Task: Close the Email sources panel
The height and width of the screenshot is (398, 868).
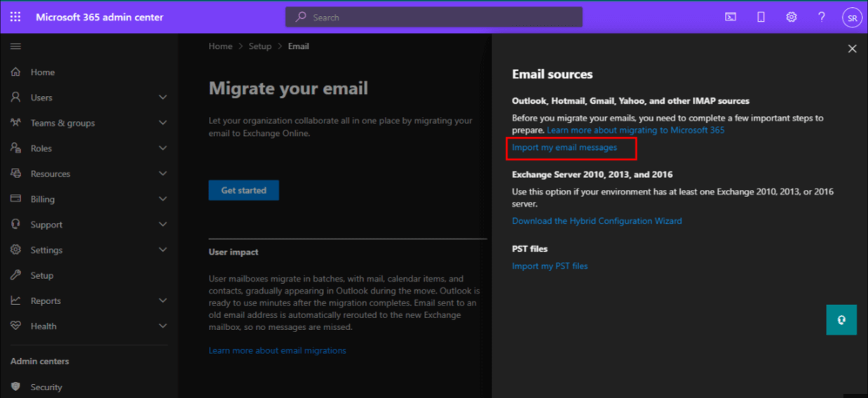Action: [853, 48]
